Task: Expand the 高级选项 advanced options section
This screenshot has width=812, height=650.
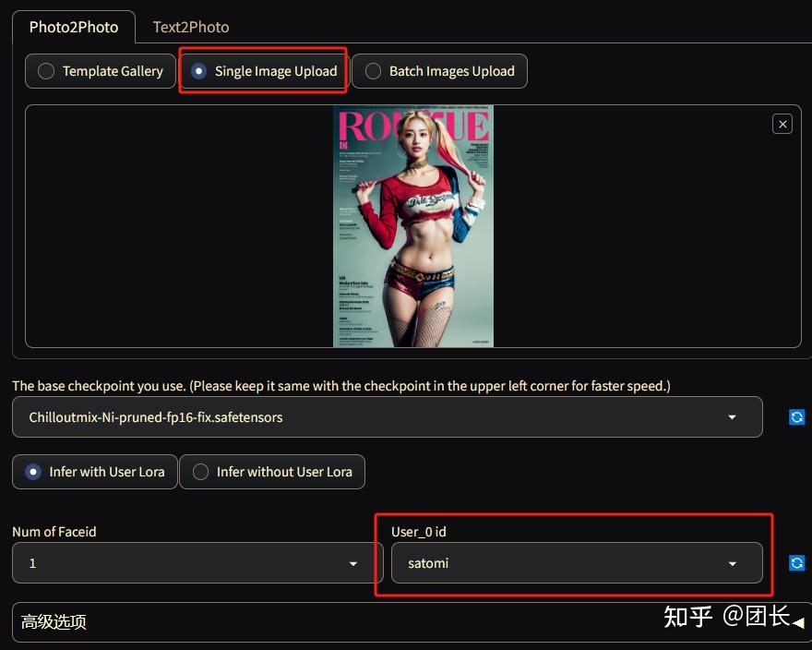Action: (412, 621)
